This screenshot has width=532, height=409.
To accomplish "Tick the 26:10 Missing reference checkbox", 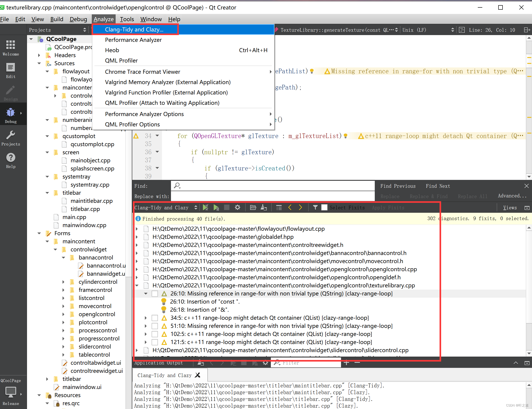I will (x=155, y=294).
